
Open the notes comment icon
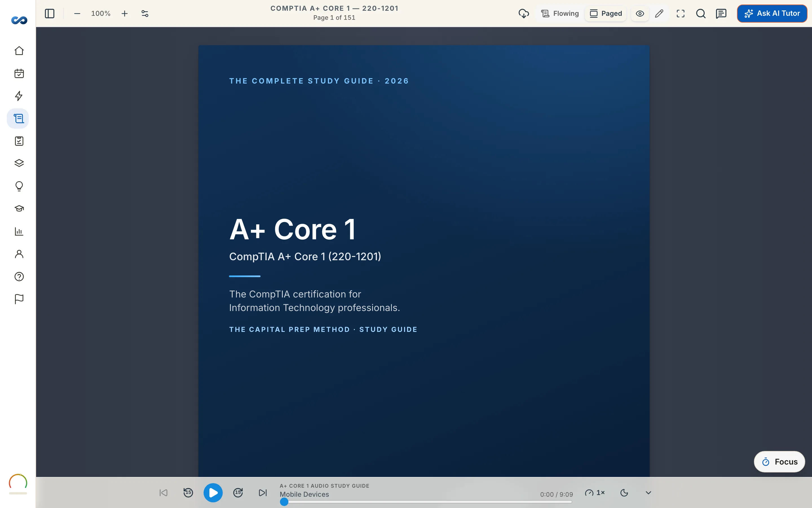(x=721, y=14)
